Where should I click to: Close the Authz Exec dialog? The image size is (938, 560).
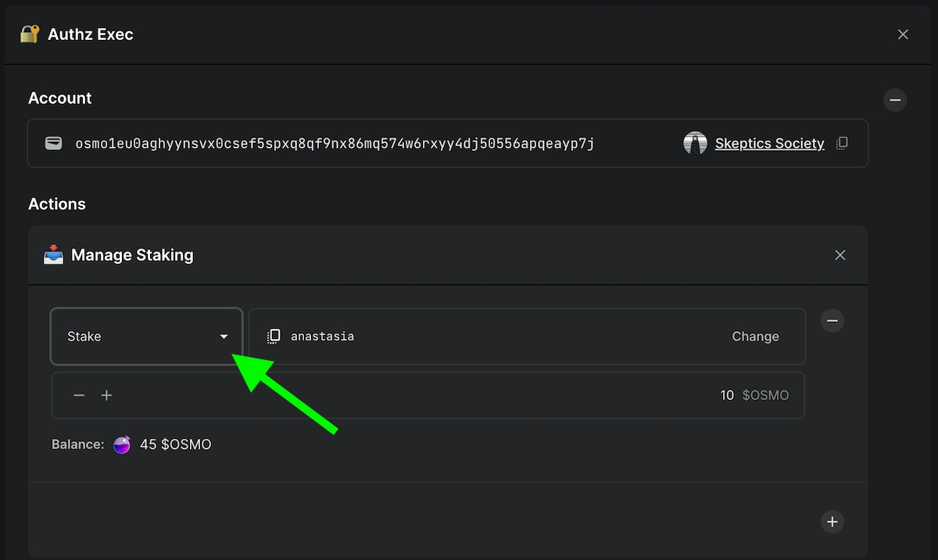tap(903, 34)
